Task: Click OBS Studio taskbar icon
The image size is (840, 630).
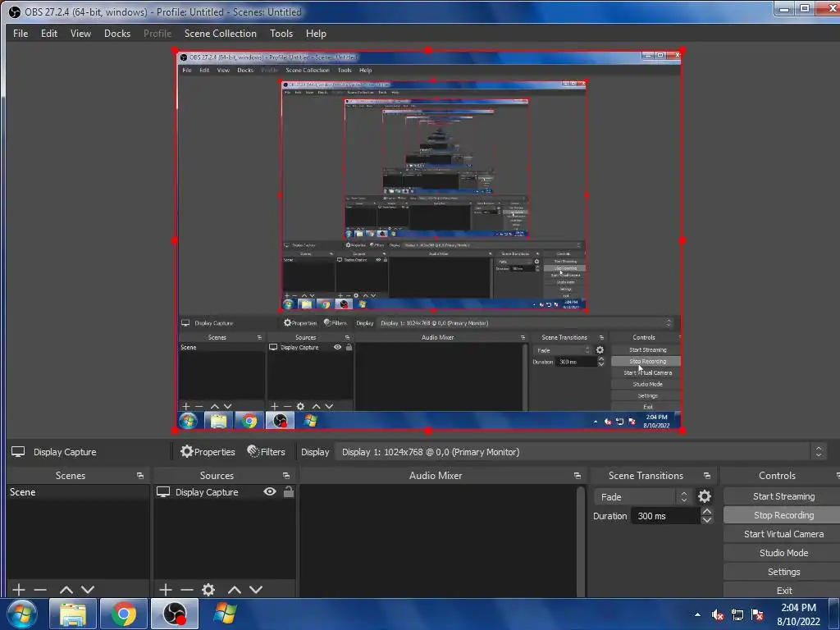Action: pos(175,614)
